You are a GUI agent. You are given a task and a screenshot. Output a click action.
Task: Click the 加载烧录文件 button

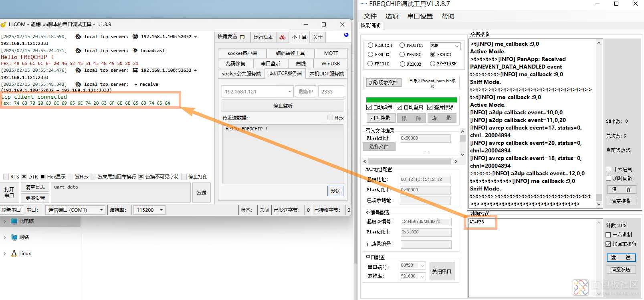383,82
